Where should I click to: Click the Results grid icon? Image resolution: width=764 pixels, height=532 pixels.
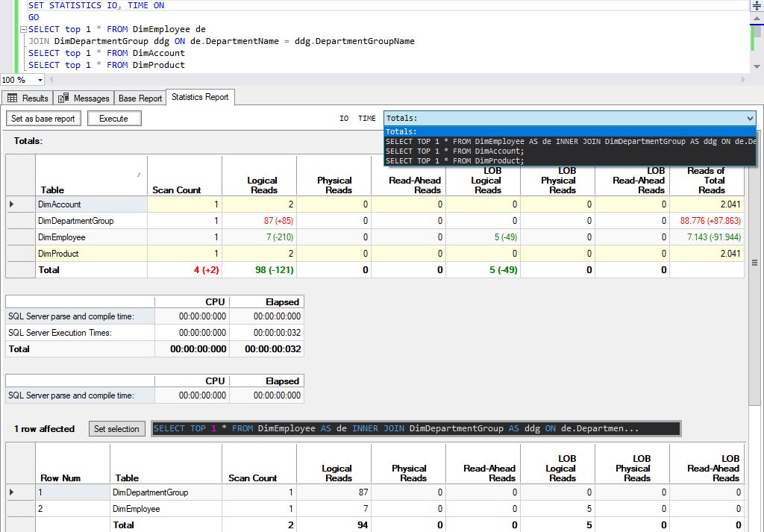[x=13, y=97]
